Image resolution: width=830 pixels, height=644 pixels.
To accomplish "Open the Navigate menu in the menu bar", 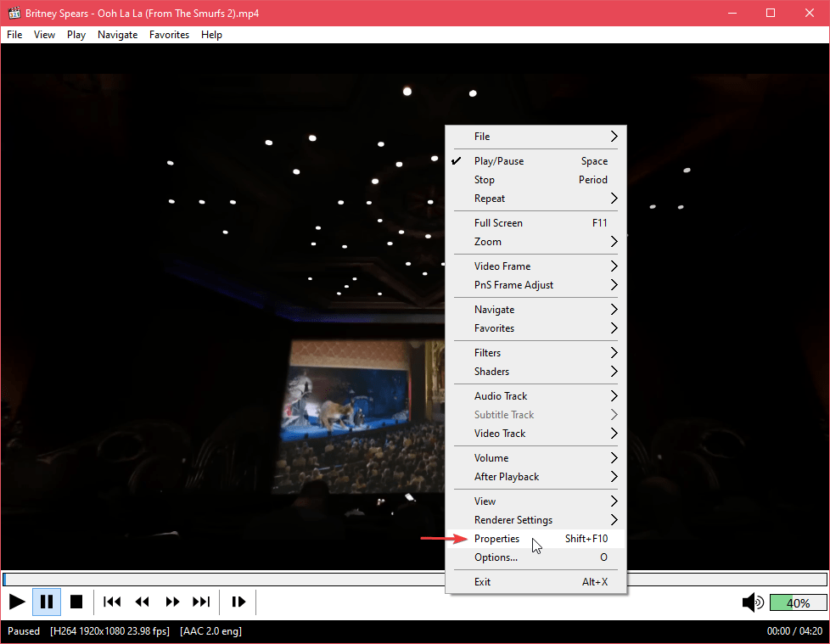I will [x=117, y=35].
